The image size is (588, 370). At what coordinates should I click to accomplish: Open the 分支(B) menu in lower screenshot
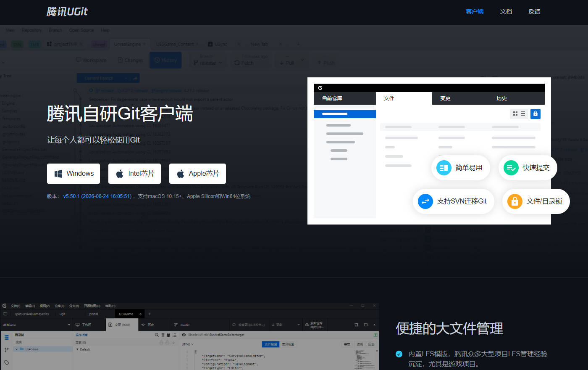click(x=74, y=306)
